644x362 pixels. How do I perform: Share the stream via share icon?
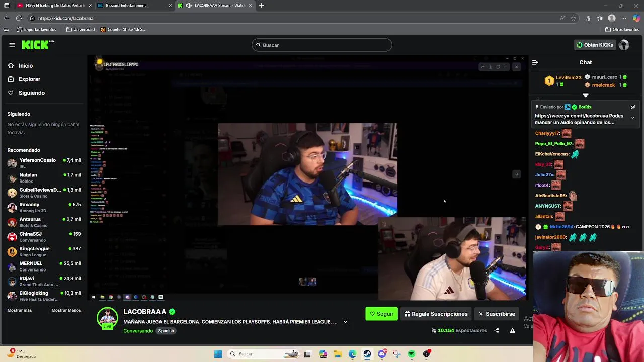497,330
